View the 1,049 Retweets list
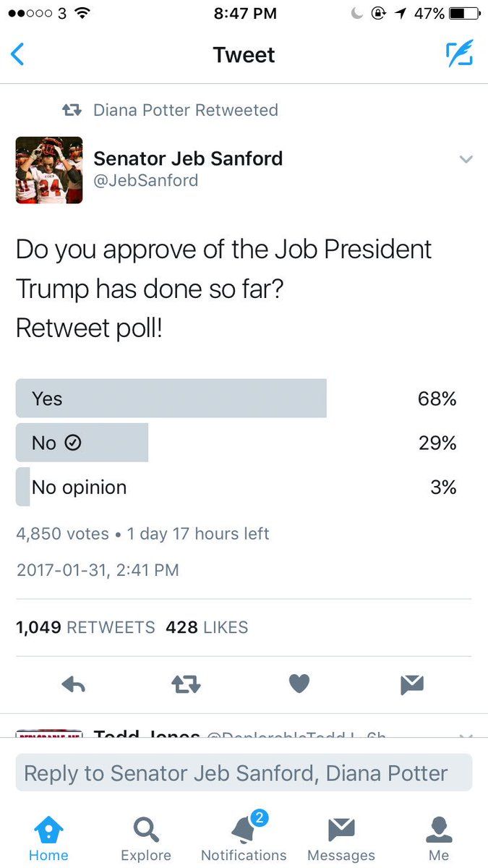488x868 pixels. (85, 627)
